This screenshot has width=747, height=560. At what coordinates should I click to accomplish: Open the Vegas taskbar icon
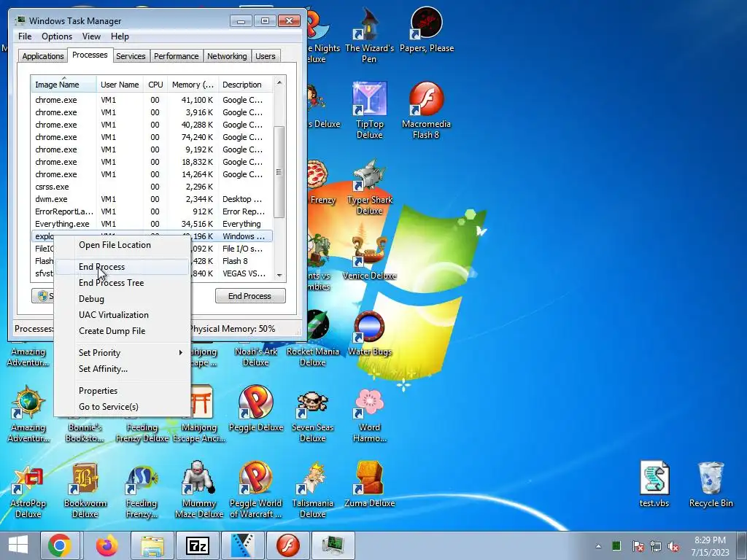coord(243,545)
